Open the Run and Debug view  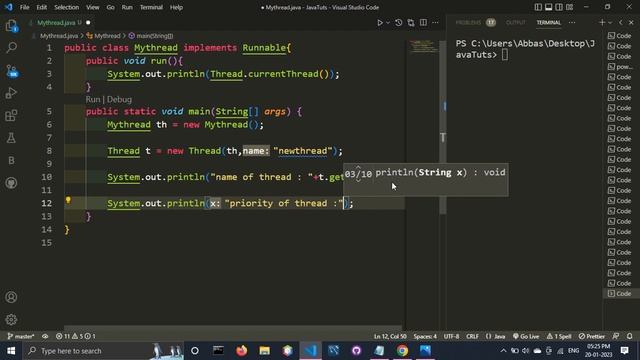[x=11, y=93]
